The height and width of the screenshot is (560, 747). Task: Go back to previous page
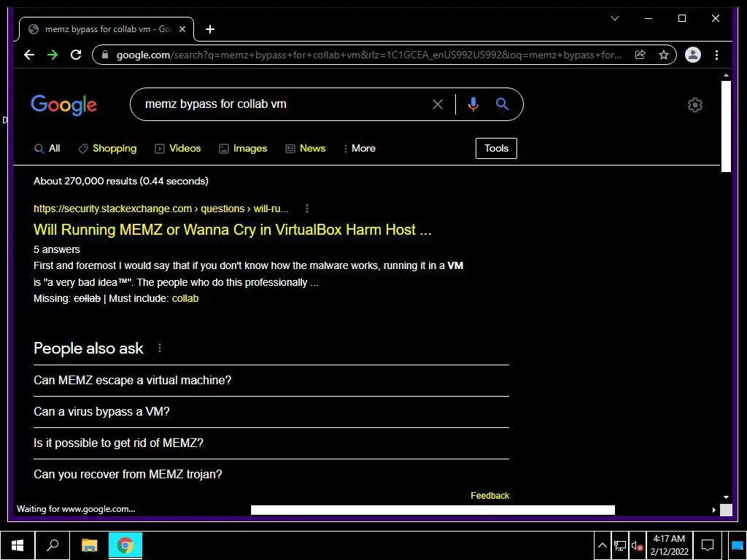click(x=29, y=55)
